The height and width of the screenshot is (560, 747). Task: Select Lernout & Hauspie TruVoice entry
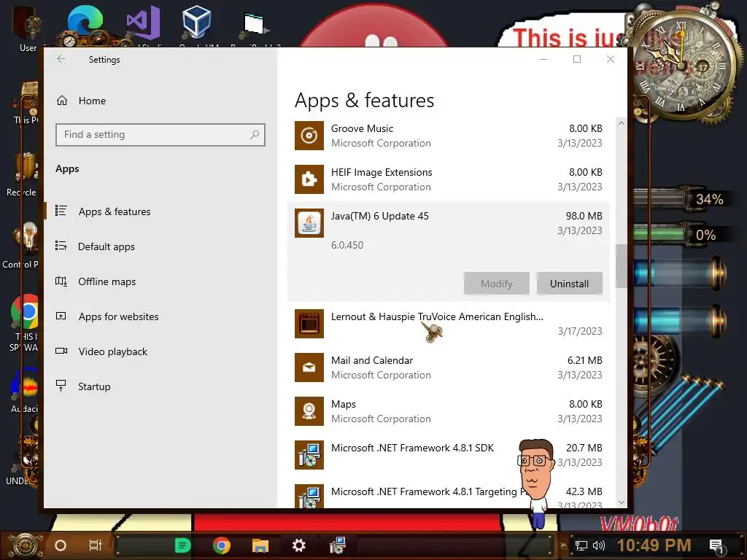click(437, 316)
